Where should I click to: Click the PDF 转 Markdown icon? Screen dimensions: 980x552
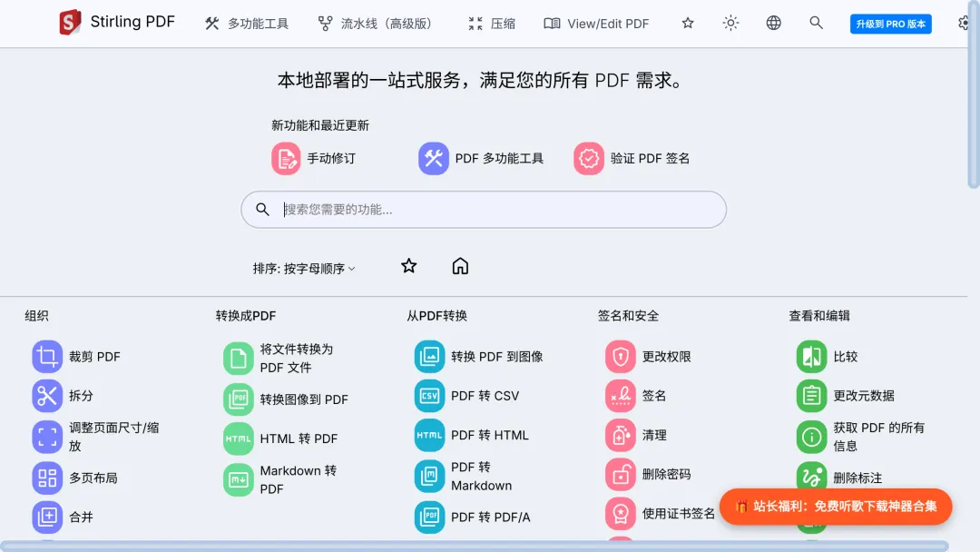point(429,477)
